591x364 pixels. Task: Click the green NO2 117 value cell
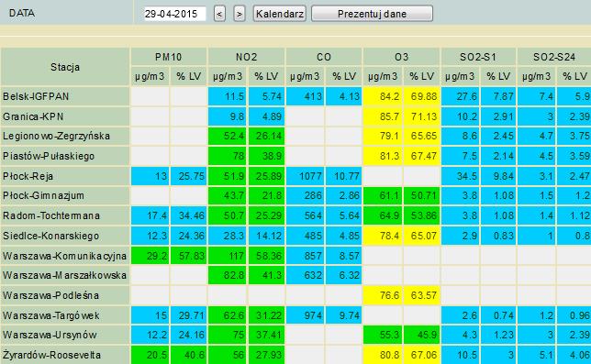click(x=228, y=256)
